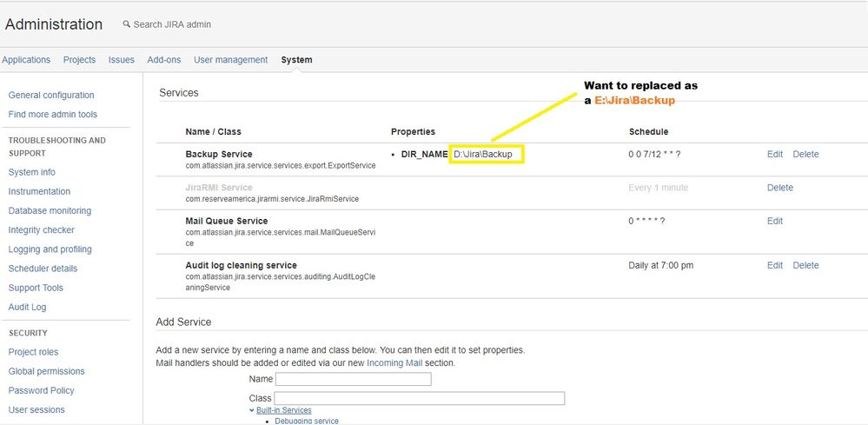View User sessions
The width and height of the screenshot is (868, 425).
(36, 410)
